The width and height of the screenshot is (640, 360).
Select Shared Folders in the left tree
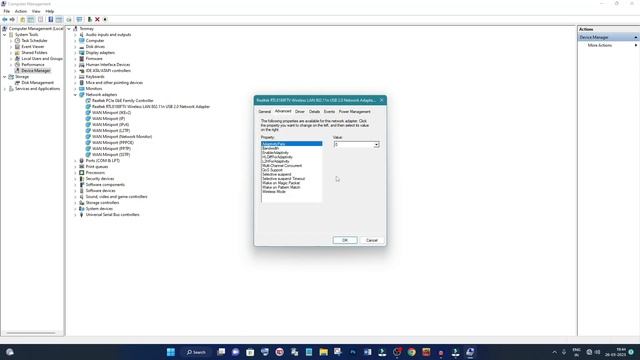point(34,53)
